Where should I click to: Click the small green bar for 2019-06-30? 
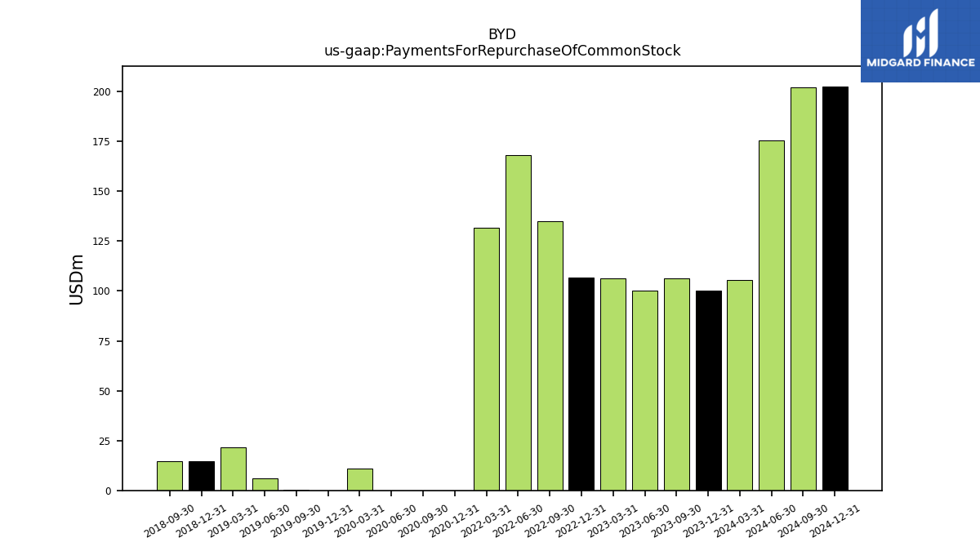265,485
